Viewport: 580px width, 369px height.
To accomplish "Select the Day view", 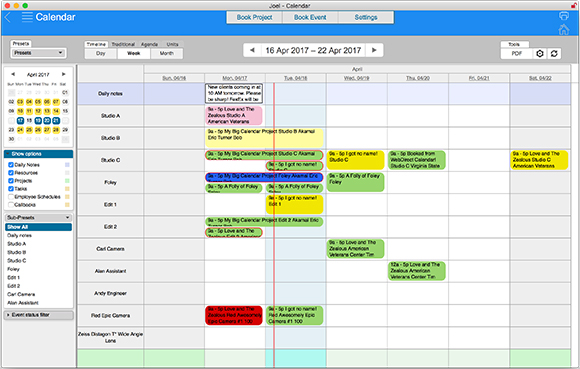I will [101, 54].
